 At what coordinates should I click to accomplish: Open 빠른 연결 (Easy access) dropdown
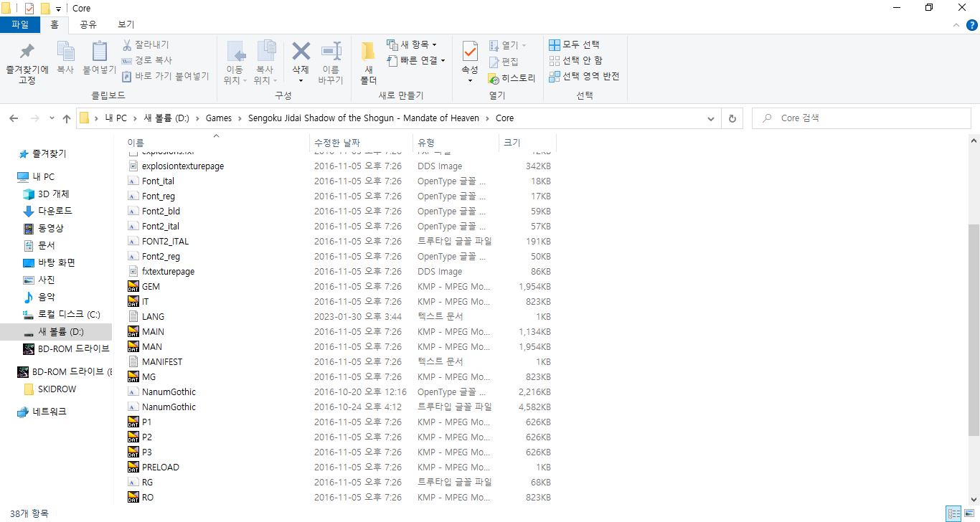pyautogui.click(x=416, y=60)
